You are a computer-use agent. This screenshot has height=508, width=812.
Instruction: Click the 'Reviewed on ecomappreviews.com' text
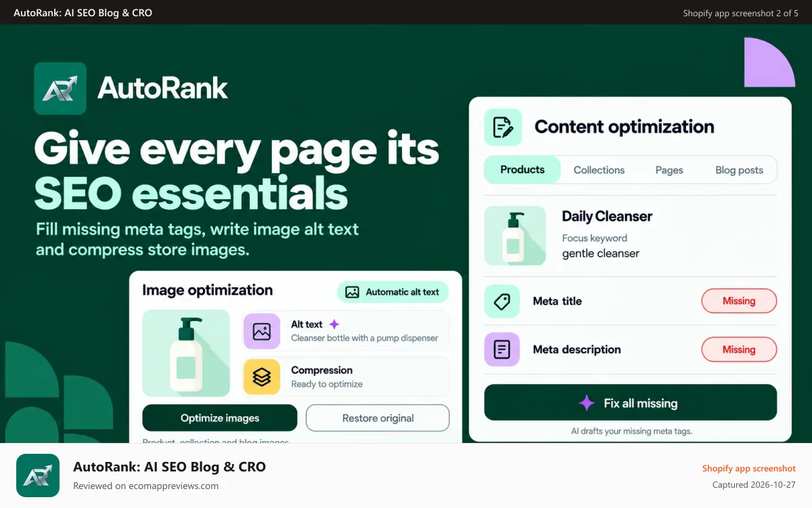point(145,486)
